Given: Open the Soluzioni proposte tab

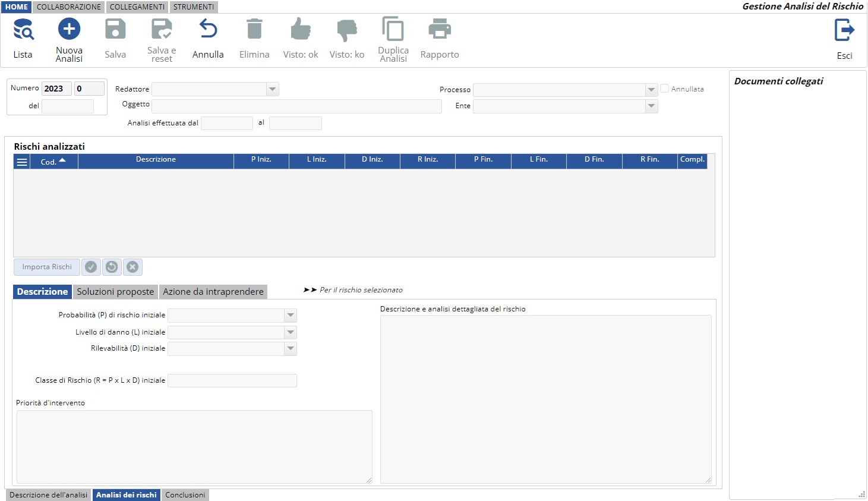Looking at the screenshot, I should (x=115, y=292).
